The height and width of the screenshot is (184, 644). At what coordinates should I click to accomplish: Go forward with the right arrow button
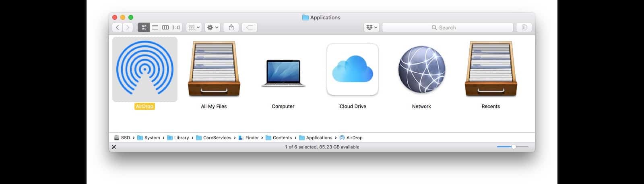[x=128, y=27]
